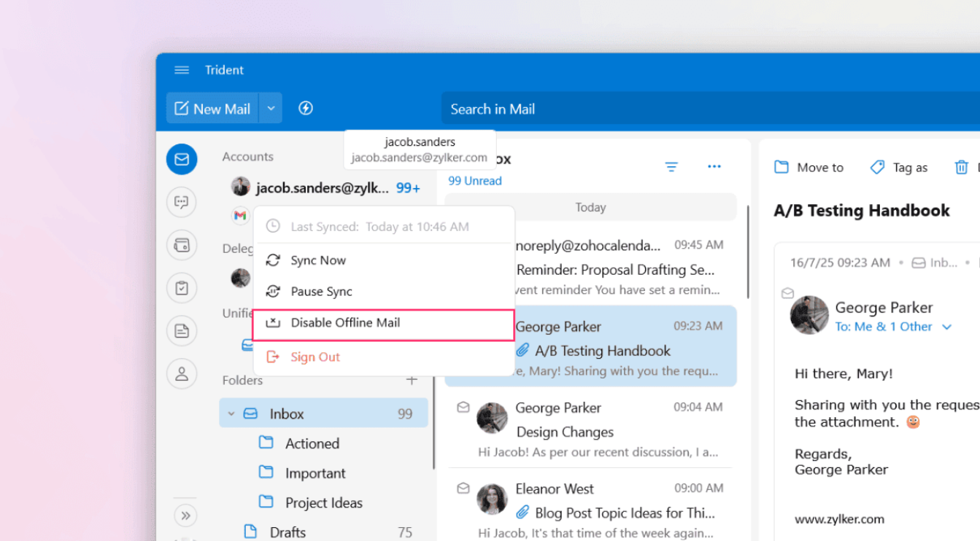Click Tag as in the reading pane
Screen dimensions: 980x541
point(899,168)
